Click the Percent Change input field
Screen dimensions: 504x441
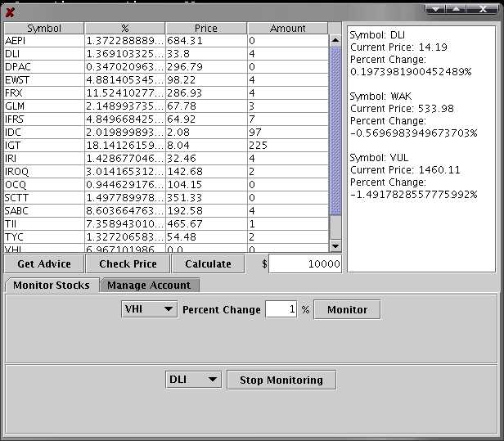[281, 310]
